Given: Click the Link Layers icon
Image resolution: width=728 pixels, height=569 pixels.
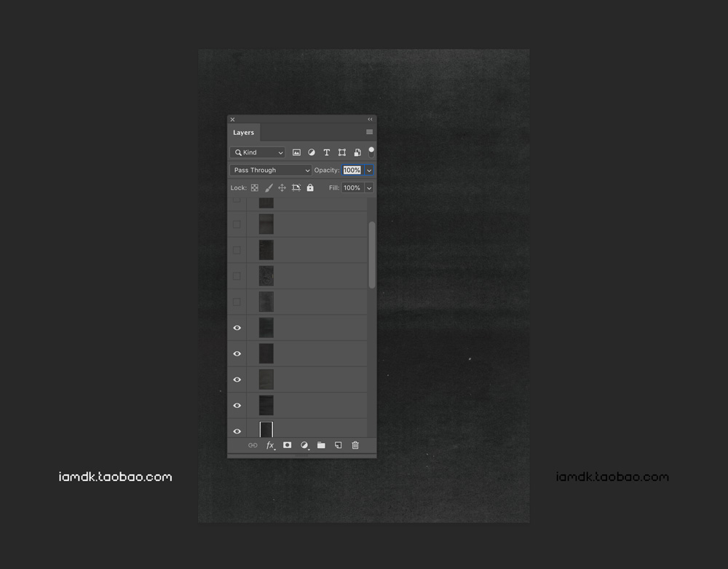Looking at the screenshot, I should 253,445.
